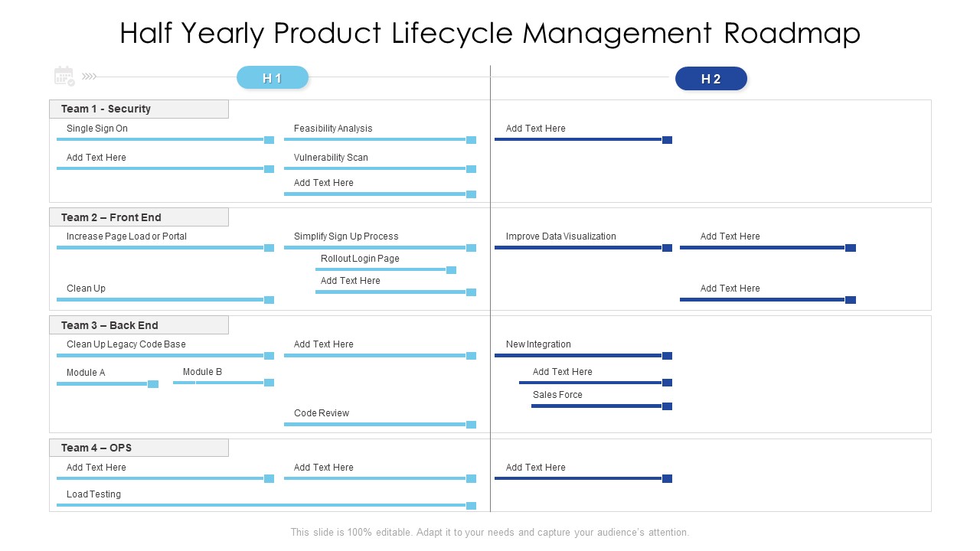
Task: Click the Clean Up bar end marker
Action: pos(269,300)
